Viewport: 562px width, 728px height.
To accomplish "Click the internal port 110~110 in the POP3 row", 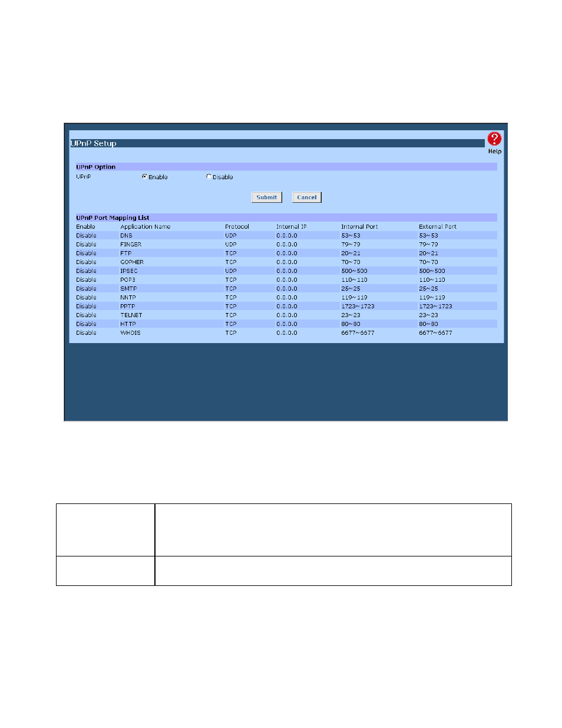I will tap(354, 280).
